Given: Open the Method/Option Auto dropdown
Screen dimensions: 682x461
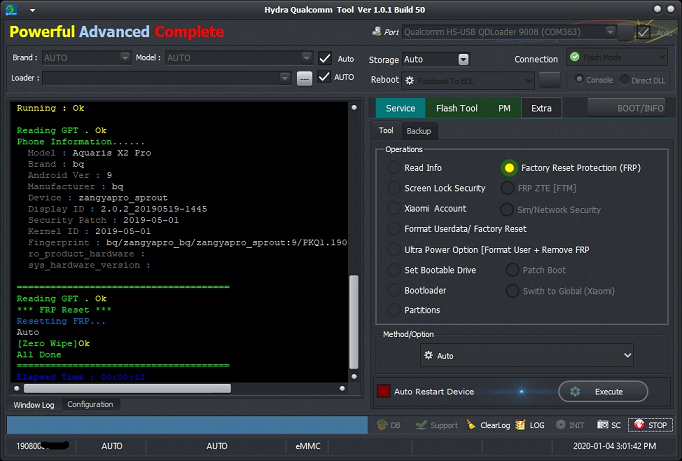Looking at the screenshot, I should click(x=527, y=355).
